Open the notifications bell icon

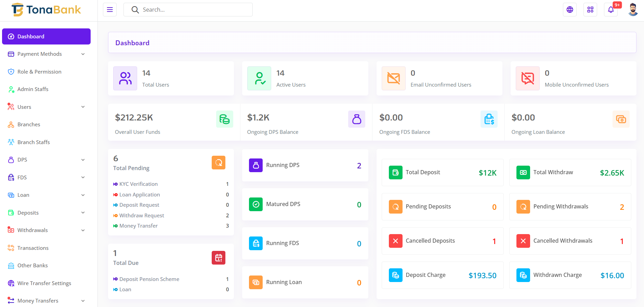pyautogui.click(x=611, y=10)
